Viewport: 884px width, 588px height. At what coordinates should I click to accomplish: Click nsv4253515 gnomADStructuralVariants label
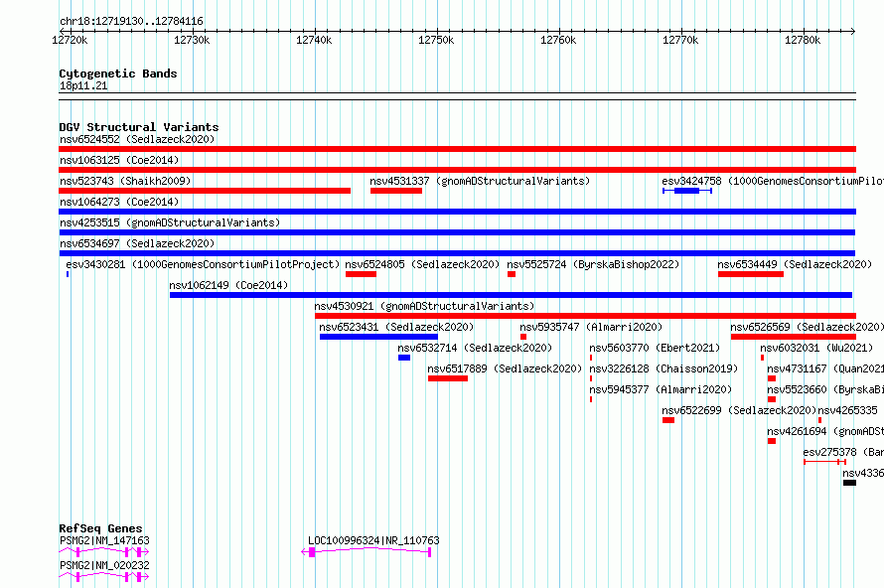(x=170, y=222)
